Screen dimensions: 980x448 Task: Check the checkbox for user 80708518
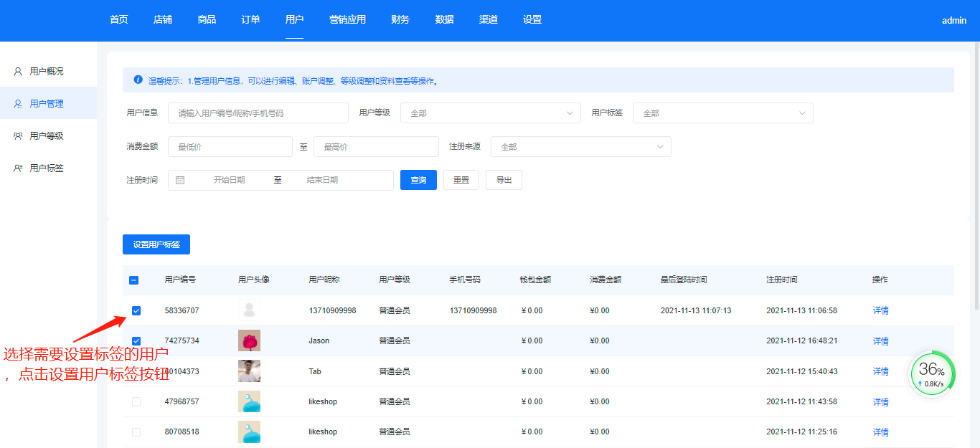[x=136, y=432]
